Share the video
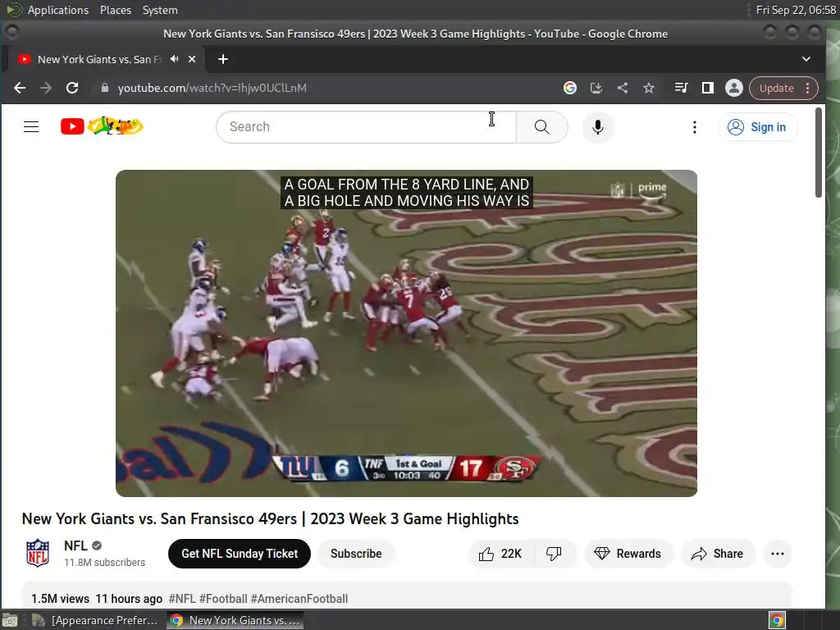Image resolution: width=840 pixels, height=630 pixels. coord(717,554)
